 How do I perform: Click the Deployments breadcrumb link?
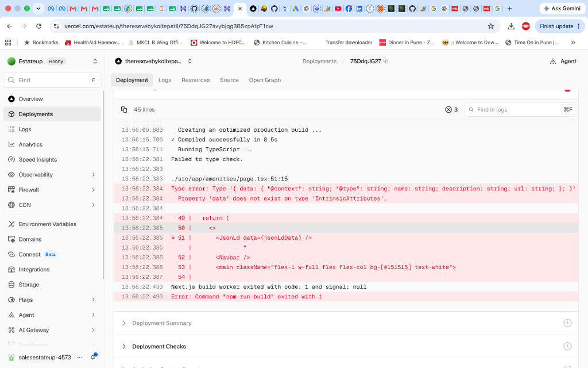pyautogui.click(x=319, y=61)
